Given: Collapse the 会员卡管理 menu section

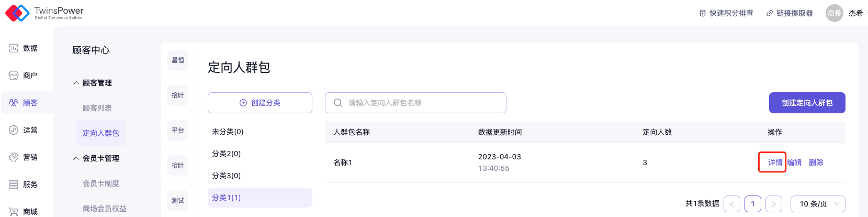Looking at the screenshot, I should (76, 158).
